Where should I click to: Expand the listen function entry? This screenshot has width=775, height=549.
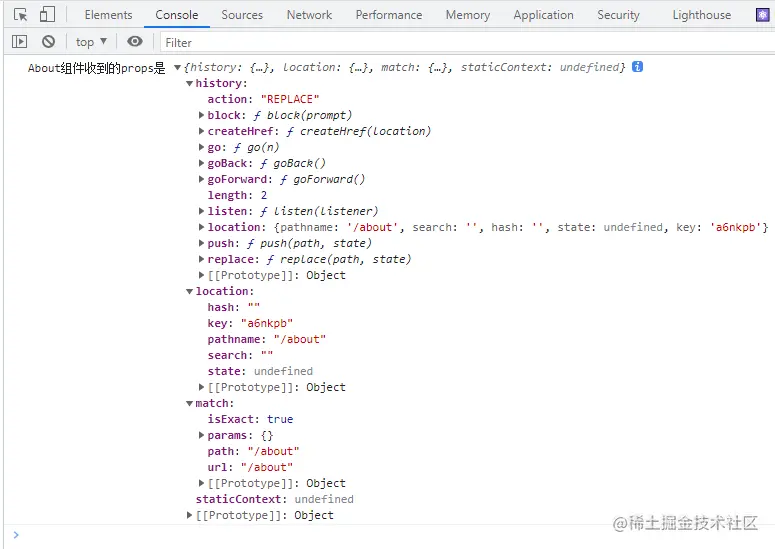(x=201, y=211)
